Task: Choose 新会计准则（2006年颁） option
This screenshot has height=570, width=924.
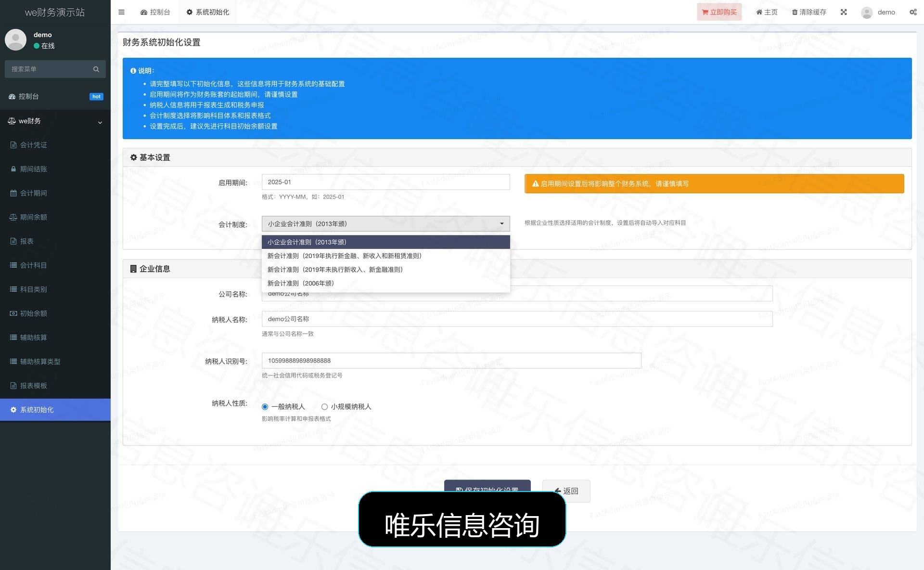Action: pos(385,283)
